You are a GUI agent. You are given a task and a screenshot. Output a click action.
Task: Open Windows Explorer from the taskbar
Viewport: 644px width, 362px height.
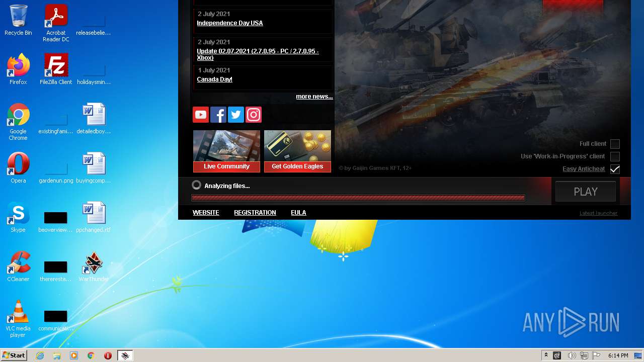(57, 355)
